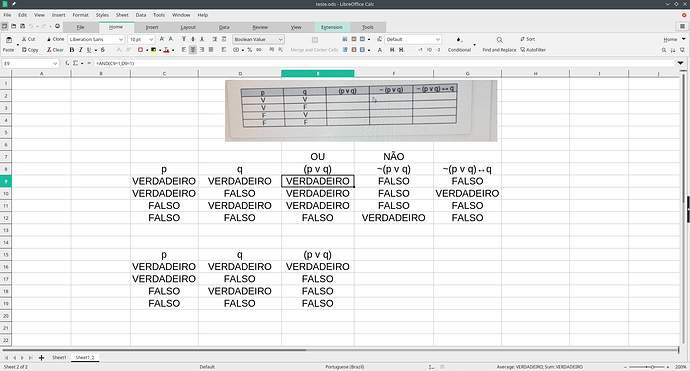Toggle Italic formatting
Viewport: 690px width, 371px height.
81,50
